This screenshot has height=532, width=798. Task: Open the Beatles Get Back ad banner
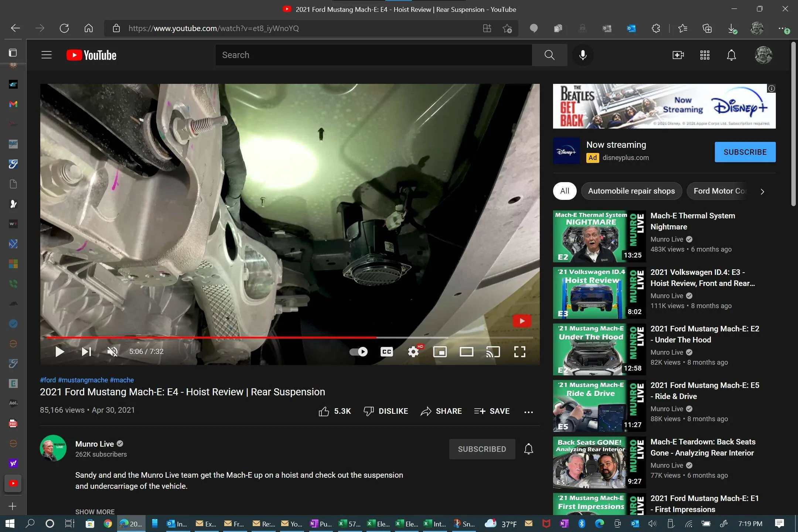664,106
